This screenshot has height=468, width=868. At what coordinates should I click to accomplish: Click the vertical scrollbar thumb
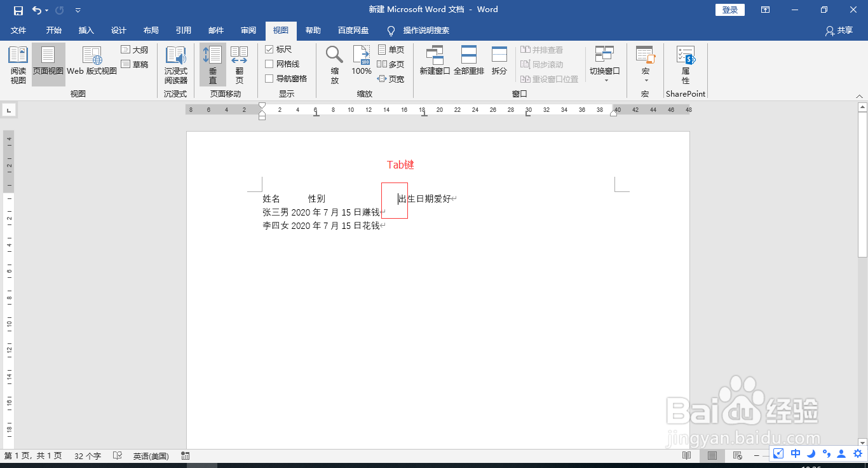pyautogui.click(x=862, y=184)
